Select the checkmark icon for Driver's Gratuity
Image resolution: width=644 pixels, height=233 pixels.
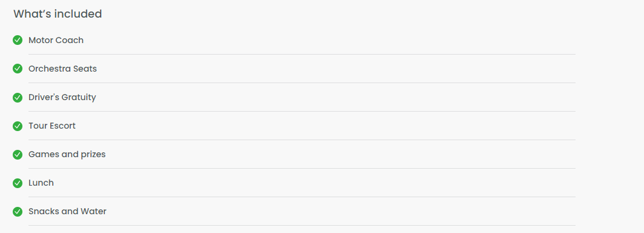click(17, 97)
